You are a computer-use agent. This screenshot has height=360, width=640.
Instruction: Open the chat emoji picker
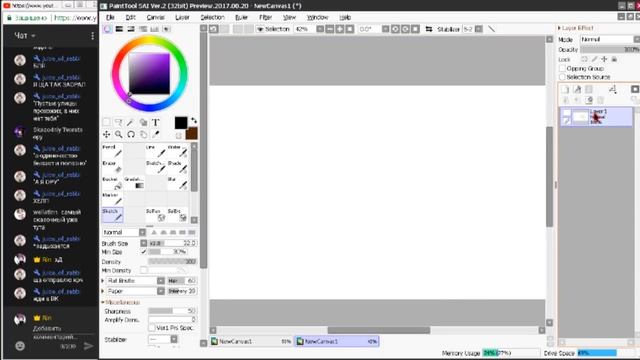coord(20,346)
